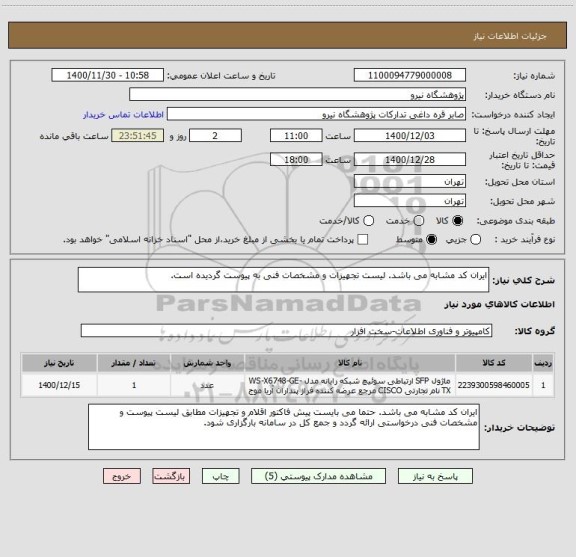
Task: Select the کالا/خدمت radio button
Action: pyautogui.click(x=368, y=220)
